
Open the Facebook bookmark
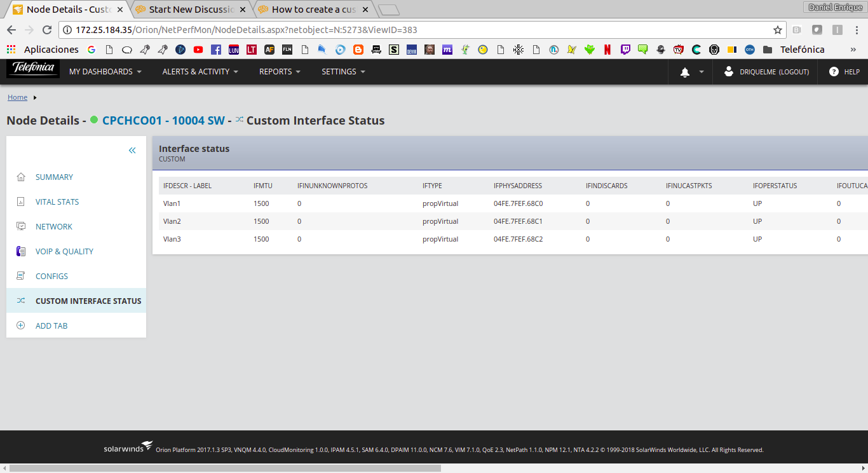tap(216, 50)
